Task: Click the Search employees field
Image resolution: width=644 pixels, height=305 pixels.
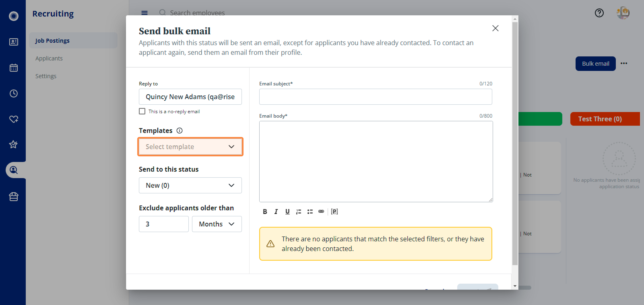Action: [x=197, y=13]
